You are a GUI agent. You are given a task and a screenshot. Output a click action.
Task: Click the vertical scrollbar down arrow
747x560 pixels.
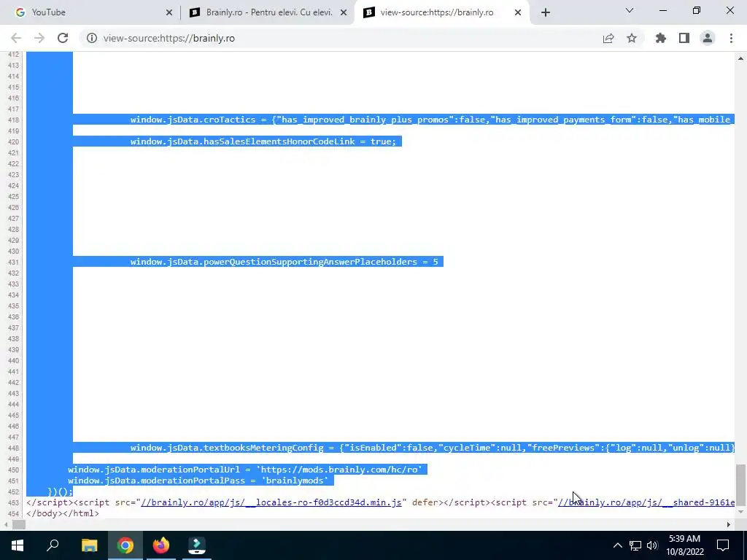tap(740, 512)
